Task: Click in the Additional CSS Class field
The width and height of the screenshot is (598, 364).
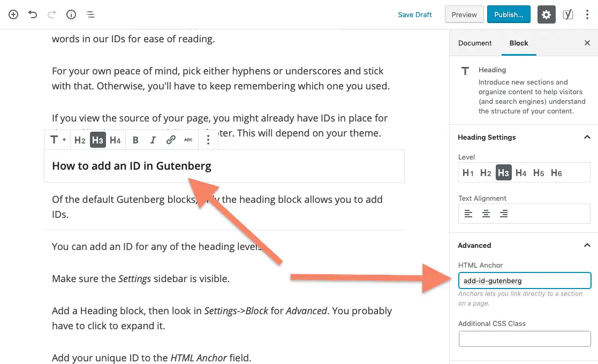Action: [525, 338]
